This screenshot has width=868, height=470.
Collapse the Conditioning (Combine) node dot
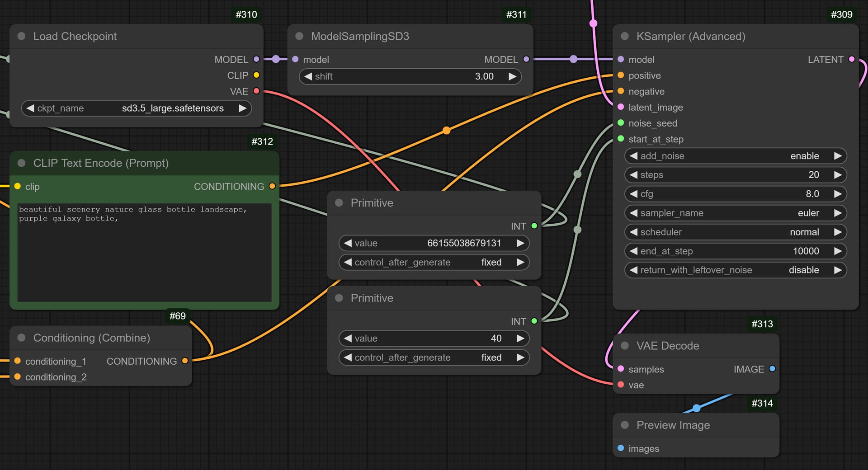[x=21, y=338]
